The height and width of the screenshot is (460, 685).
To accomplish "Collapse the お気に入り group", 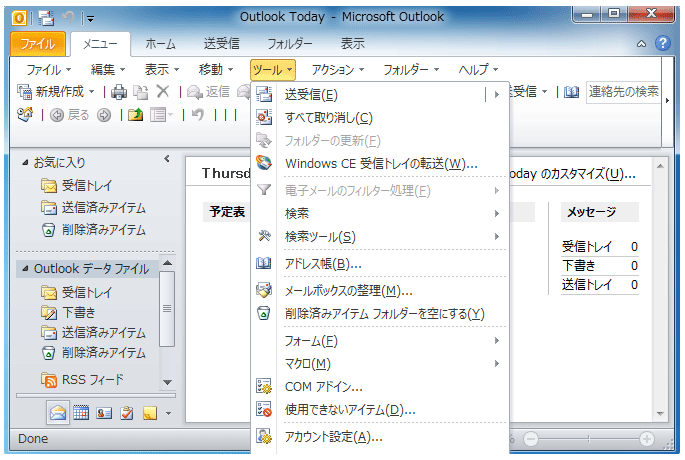I will click(25, 163).
